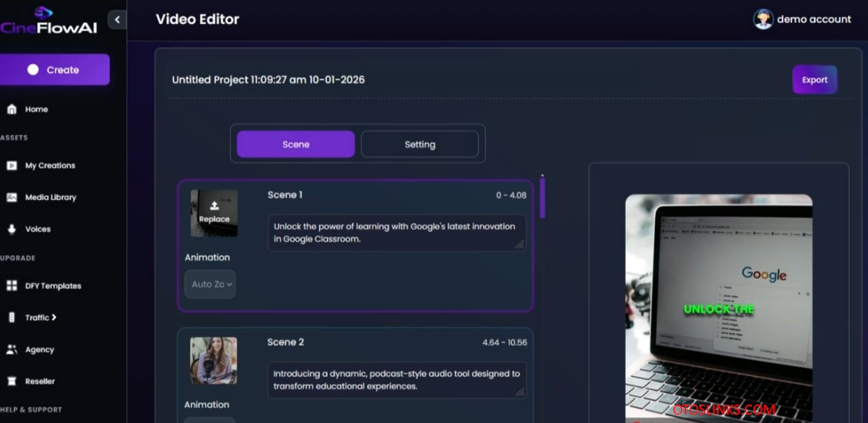Click the Voices microphone icon
Screen dimensions: 868x423
(12, 229)
